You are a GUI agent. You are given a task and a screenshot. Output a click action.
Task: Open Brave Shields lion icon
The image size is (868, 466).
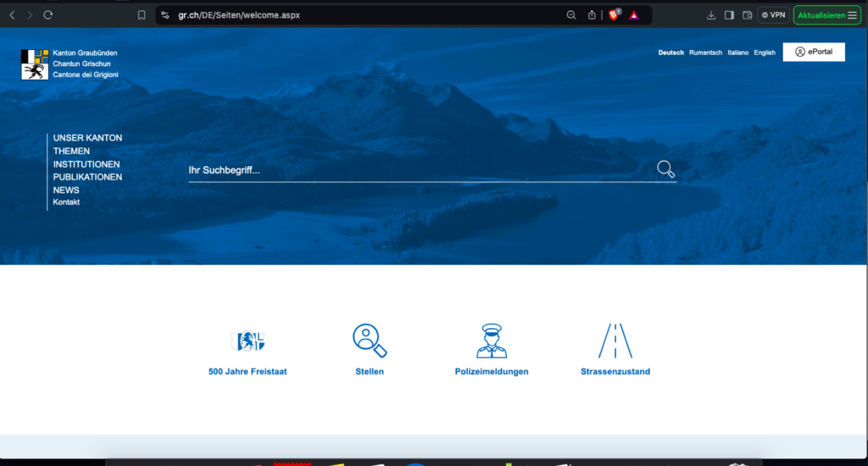tap(614, 15)
